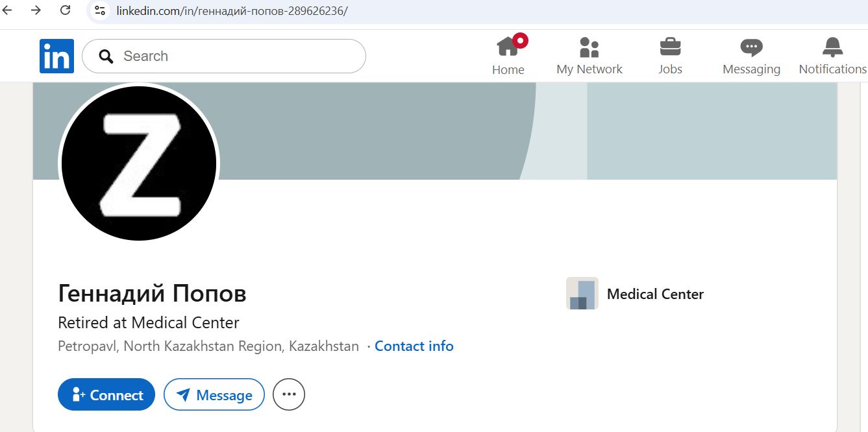
Task: Click the paper plane icon on Message
Action: 183,395
